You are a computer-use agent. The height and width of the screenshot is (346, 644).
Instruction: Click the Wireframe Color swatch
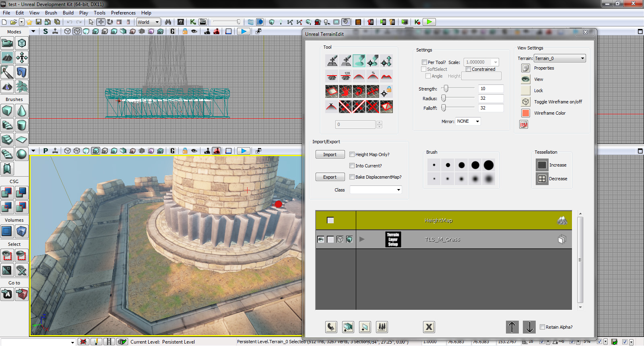pos(526,113)
